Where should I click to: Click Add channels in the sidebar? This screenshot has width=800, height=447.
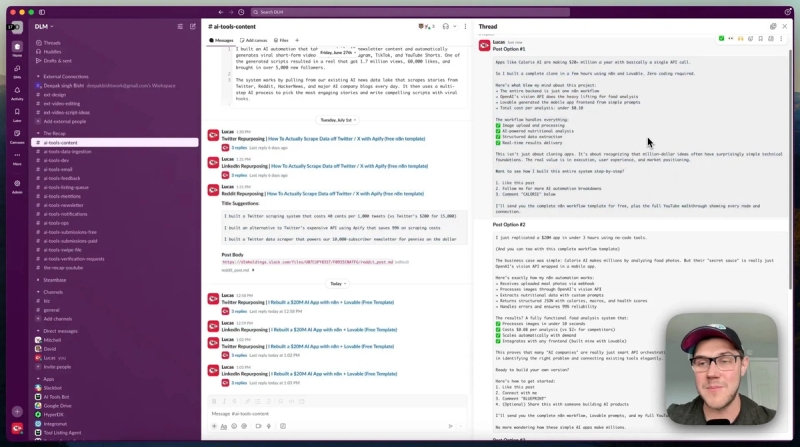coord(58,319)
